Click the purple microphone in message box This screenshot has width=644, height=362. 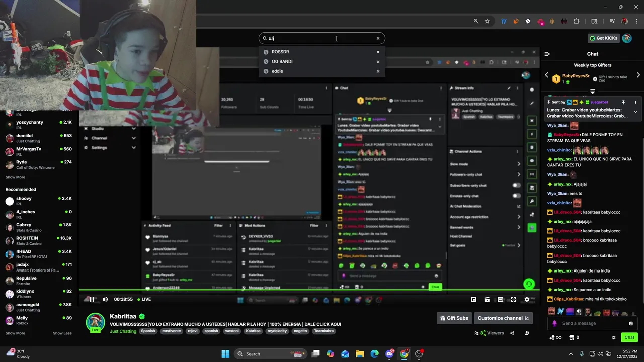coord(554,323)
